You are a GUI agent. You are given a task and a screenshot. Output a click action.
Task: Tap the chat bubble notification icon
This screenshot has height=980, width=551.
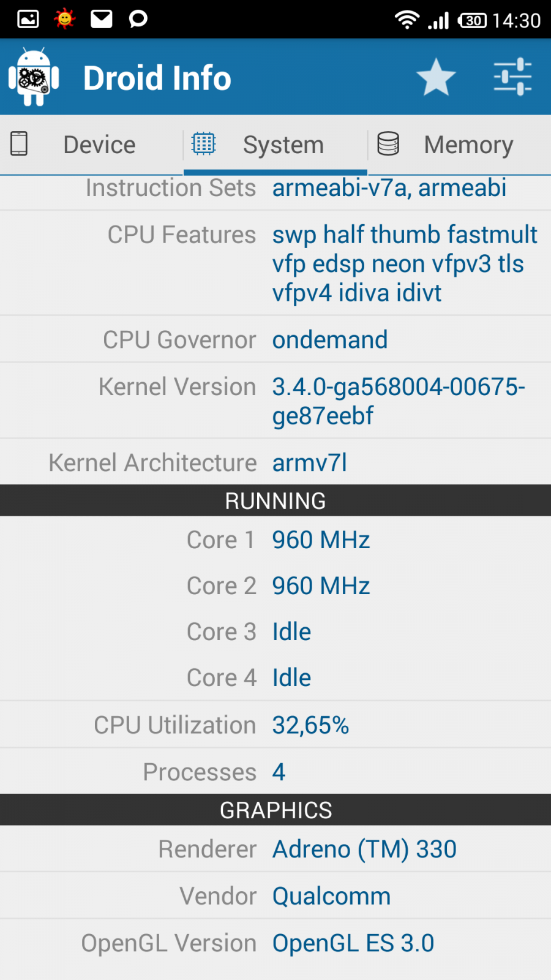pyautogui.click(x=138, y=19)
